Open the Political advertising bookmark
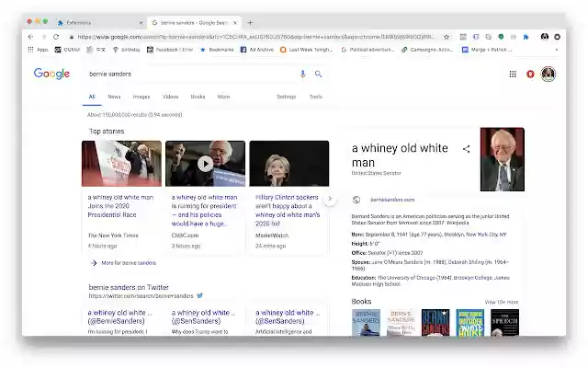This screenshot has height=368, width=588. click(x=367, y=50)
